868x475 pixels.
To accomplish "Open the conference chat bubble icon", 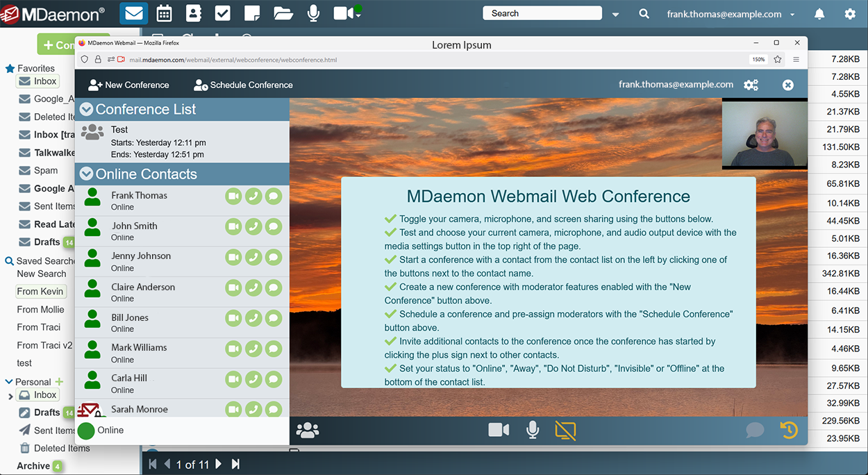I will [755, 430].
